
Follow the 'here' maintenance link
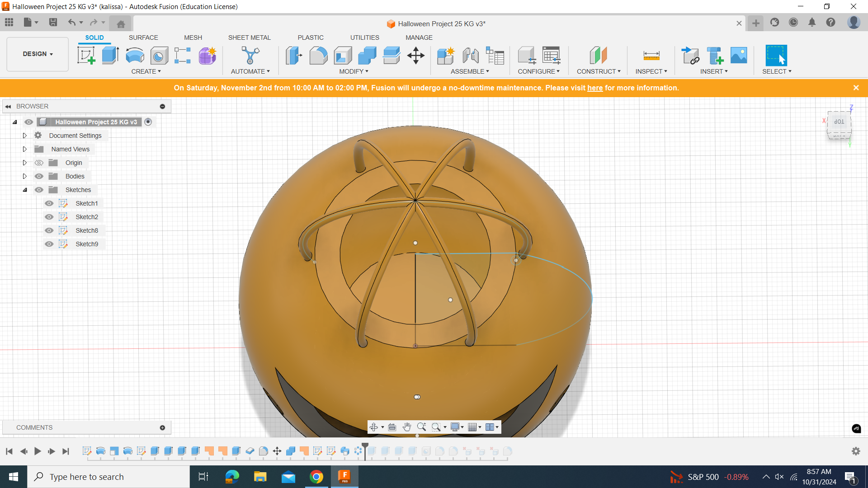coord(595,88)
